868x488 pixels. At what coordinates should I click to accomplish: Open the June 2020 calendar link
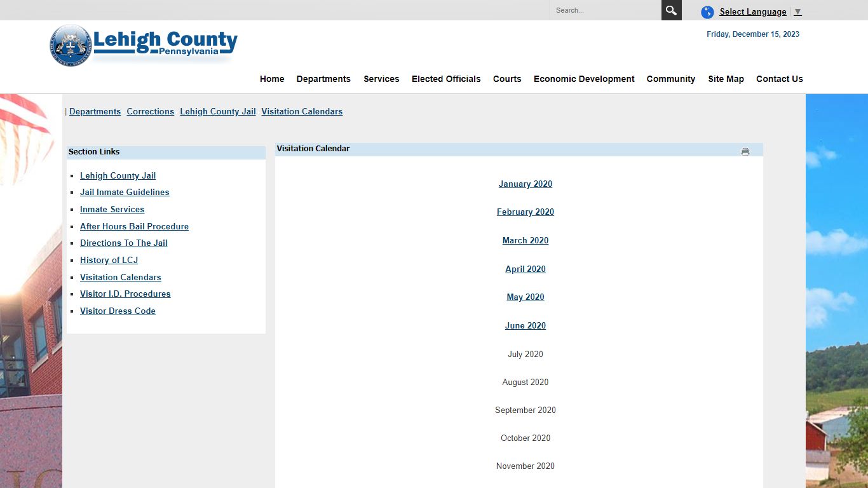tap(526, 325)
